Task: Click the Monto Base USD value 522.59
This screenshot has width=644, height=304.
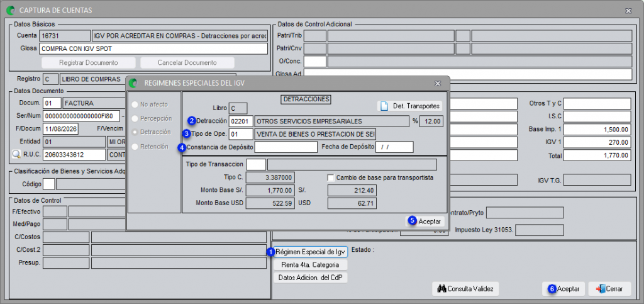Action: coord(270,203)
